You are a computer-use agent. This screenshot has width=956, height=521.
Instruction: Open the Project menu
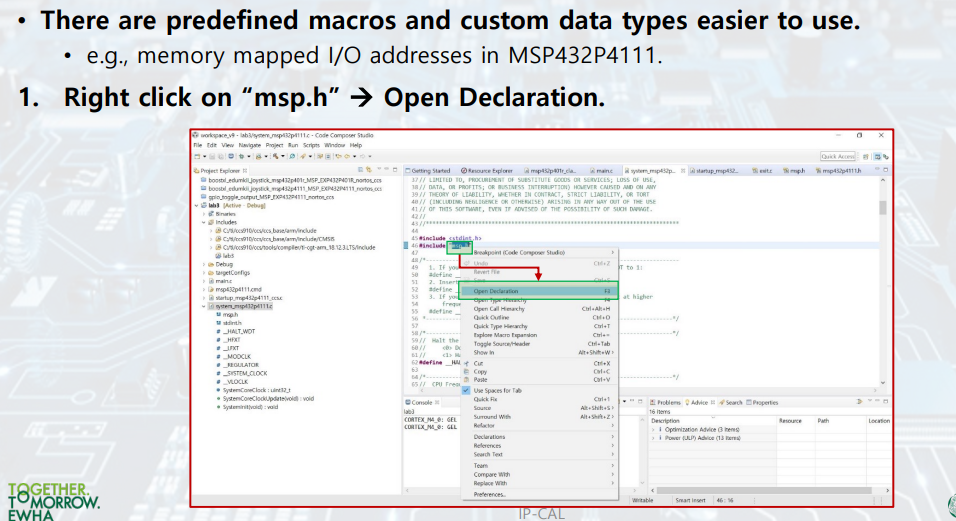coord(274,146)
